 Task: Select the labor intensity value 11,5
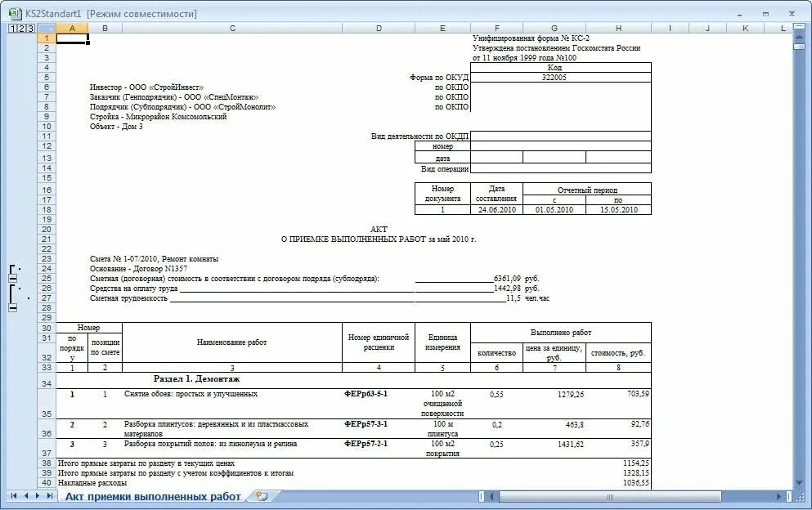514,298
